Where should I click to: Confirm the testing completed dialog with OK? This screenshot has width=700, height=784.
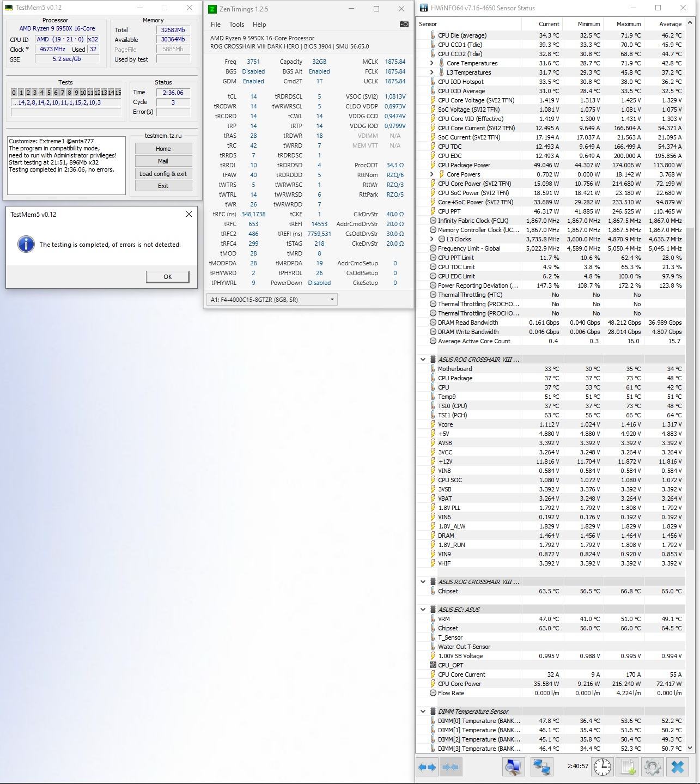point(168,277)
